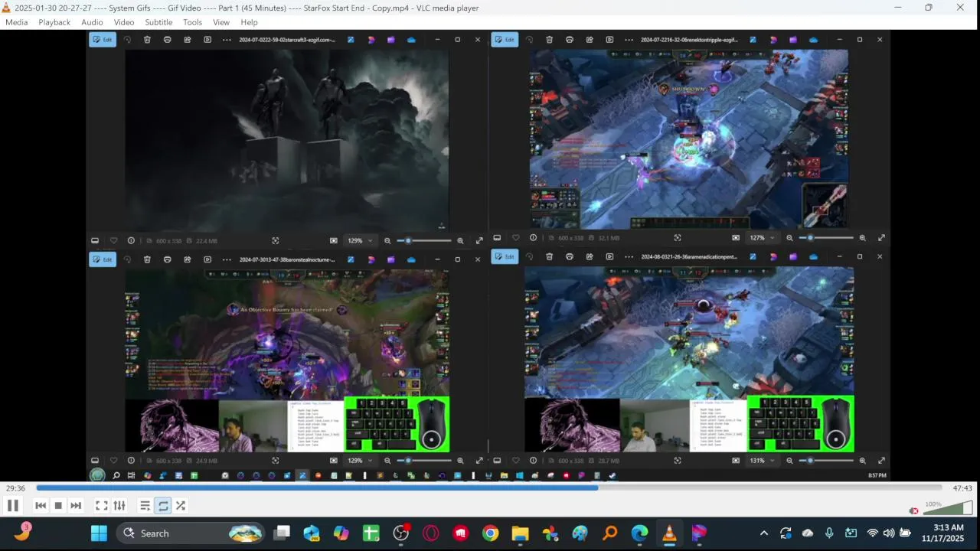Open Opera browser from the taskbar
The height and width of the screenshot is (551, 980).
431,533
